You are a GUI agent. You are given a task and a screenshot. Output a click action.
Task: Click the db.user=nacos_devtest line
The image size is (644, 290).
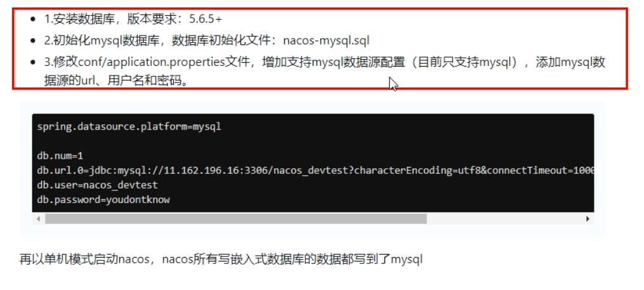(x=97, y=185)
